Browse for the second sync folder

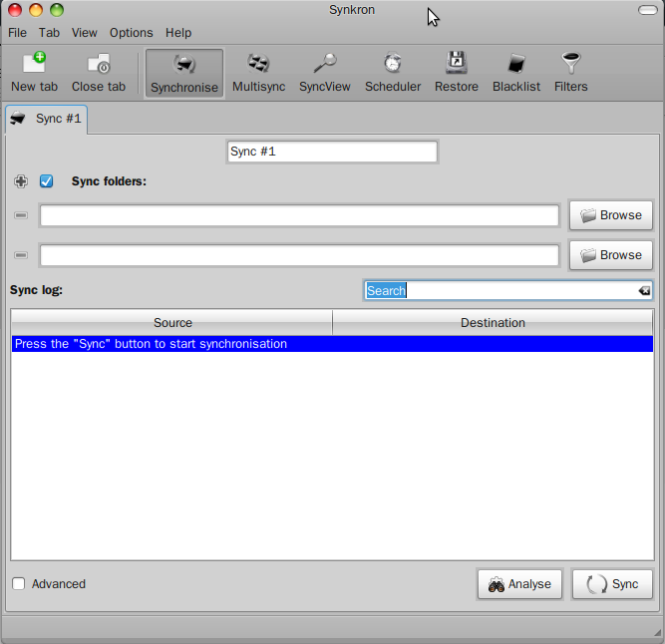tap(611, 255)
